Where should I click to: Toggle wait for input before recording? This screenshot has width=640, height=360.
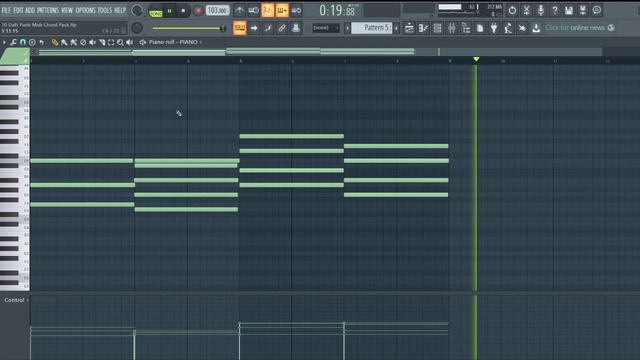click(x=253, y=10)
